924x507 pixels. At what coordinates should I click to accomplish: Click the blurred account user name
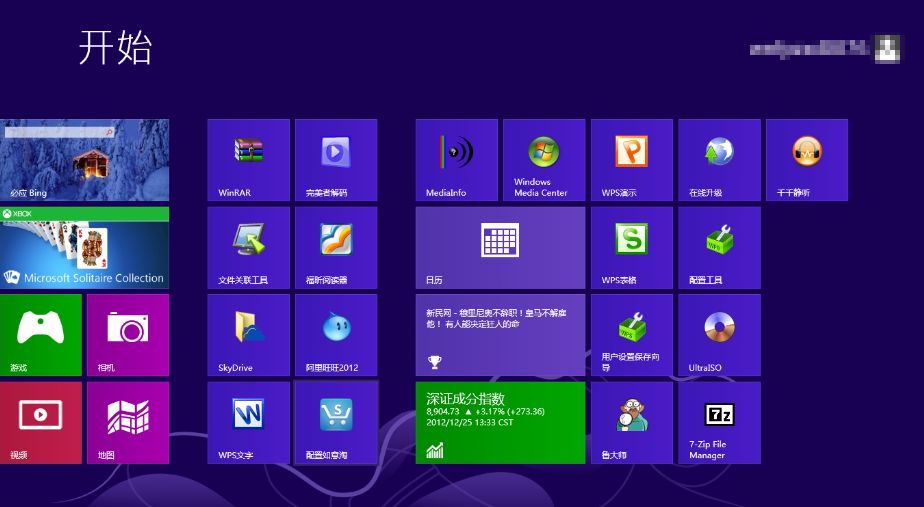(x=809, y=48)
